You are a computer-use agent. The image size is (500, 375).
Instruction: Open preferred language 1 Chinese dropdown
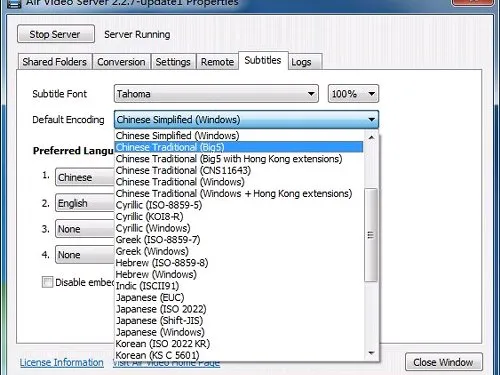85,177
